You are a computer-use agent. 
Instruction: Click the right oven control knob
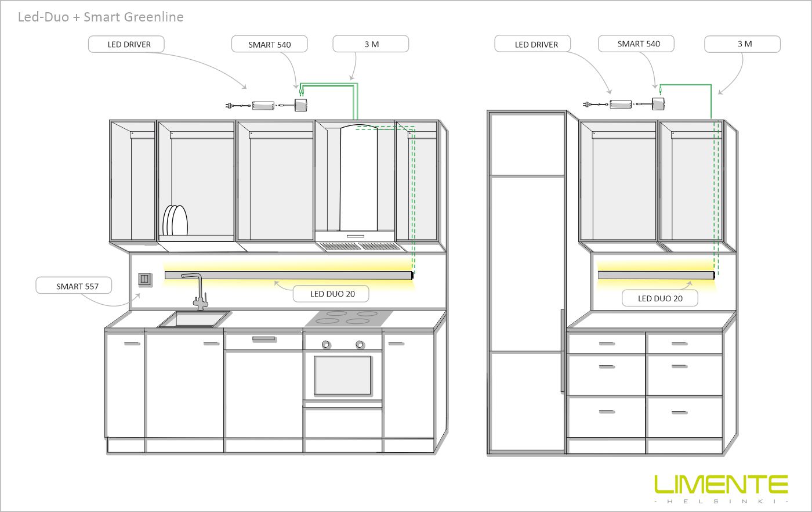(x=360, y=344)
